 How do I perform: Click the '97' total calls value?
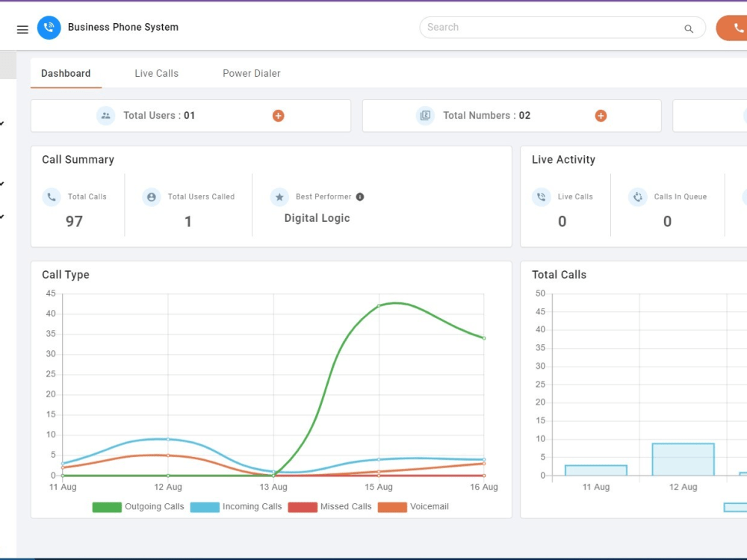point(74,222)
